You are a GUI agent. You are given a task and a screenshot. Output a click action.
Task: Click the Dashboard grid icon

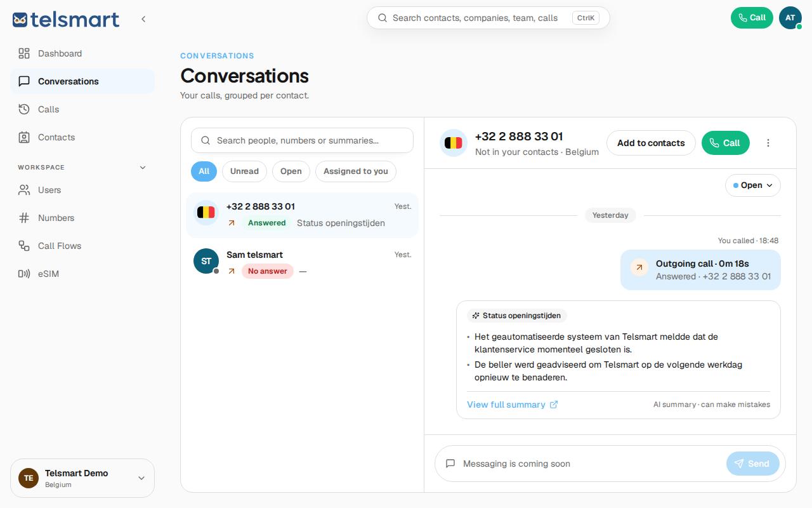(24, 53)
